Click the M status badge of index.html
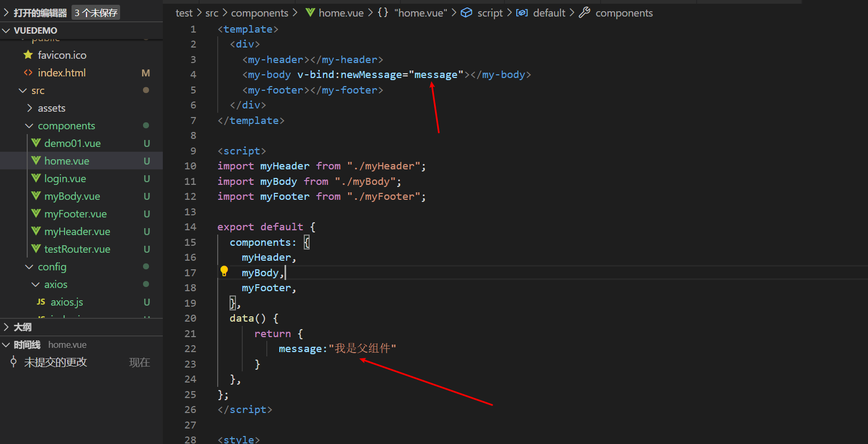This screenshot has height=444, width=868. coord(146,73)
